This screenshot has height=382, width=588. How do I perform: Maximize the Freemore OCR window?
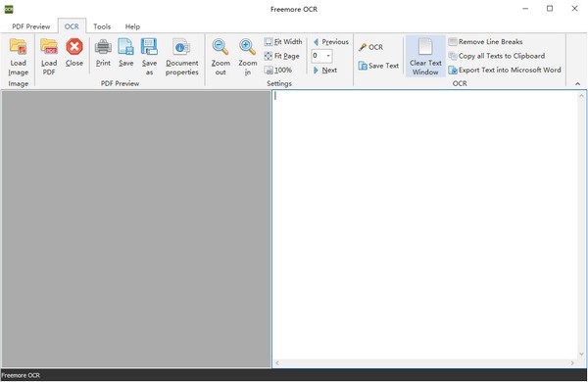tap(550, 9)
